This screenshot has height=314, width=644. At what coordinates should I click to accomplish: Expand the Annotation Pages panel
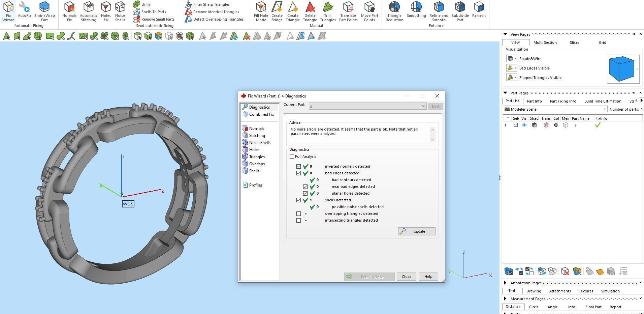505,283
